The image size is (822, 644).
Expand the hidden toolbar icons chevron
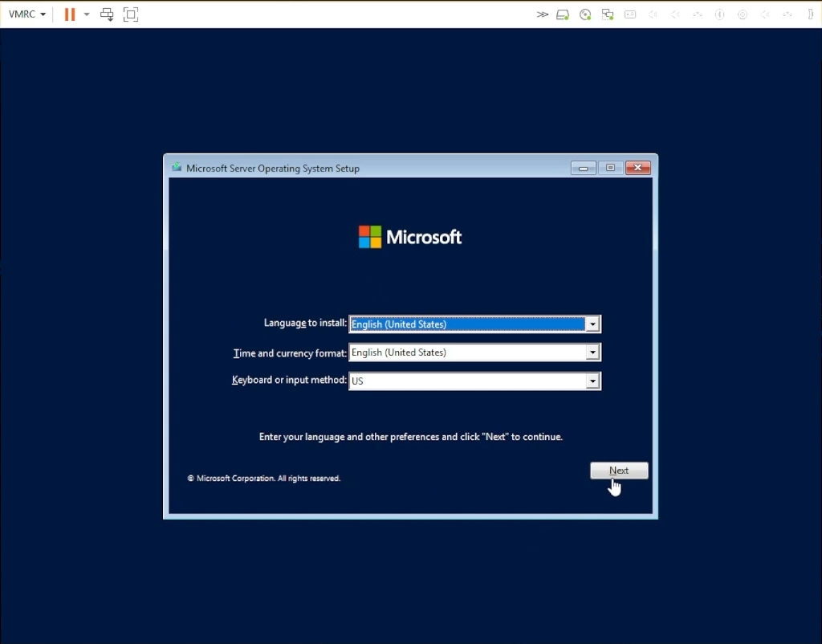543,14
